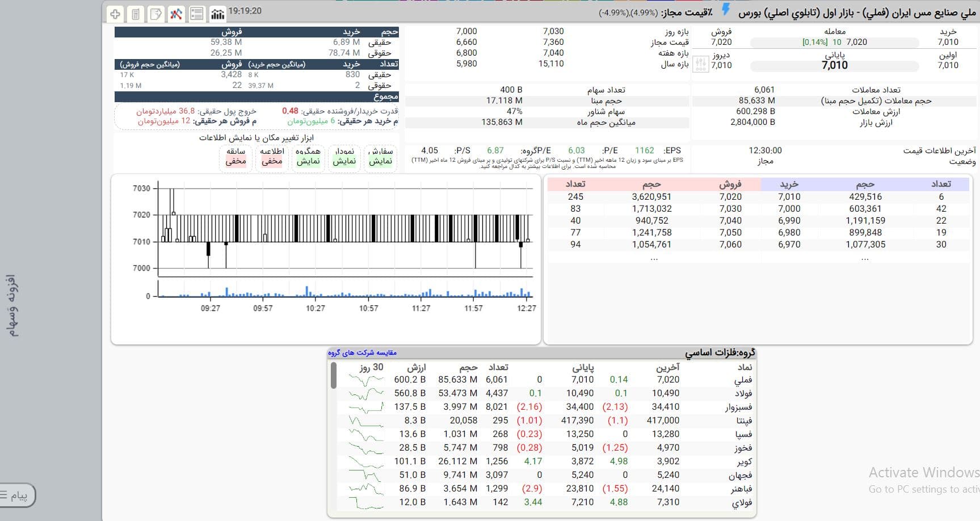Click the قدرت خریدار/فروشنده حقیقی value 0.48

click(290, 111)
